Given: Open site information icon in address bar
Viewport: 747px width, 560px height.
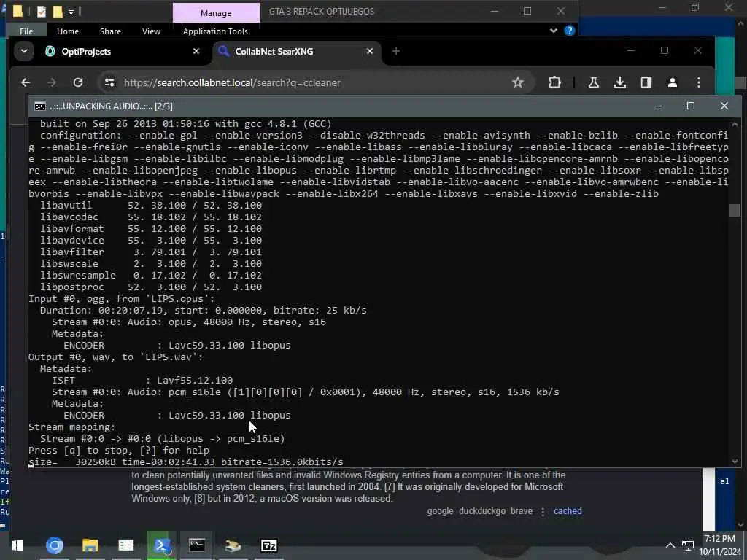Looking at the screenshot, I should coord(109,82).
